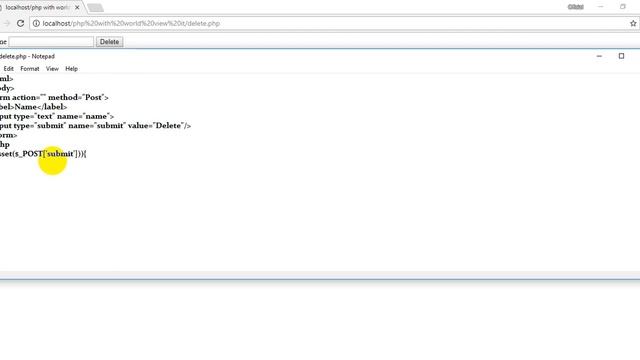This screenshot has height=360, width=640.
Task: Reload the browser page
Action: coord(20,23)
